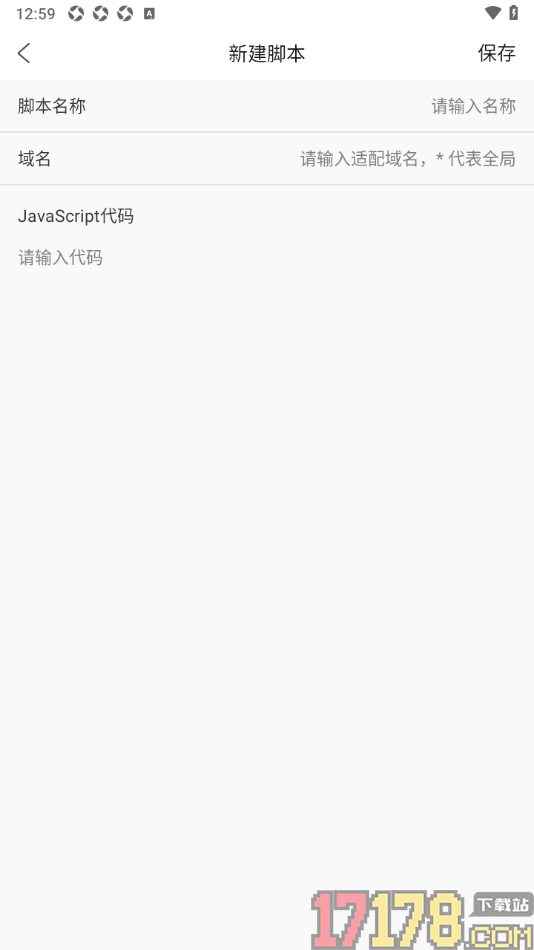Viewport: 534px width, 950px height.
Task: Click the blank editor area below the code placeholder
Action: (267, 545)
